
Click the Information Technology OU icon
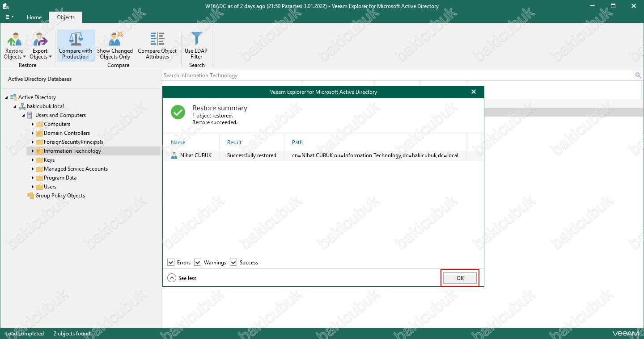pyautogui.click(x=39, y=151)
